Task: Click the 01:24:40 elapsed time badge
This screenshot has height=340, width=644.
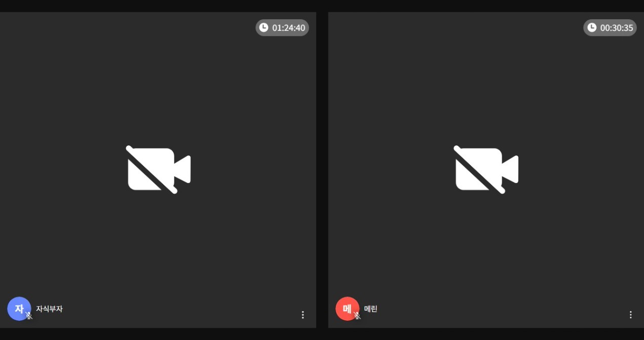Action: (282, 27)
